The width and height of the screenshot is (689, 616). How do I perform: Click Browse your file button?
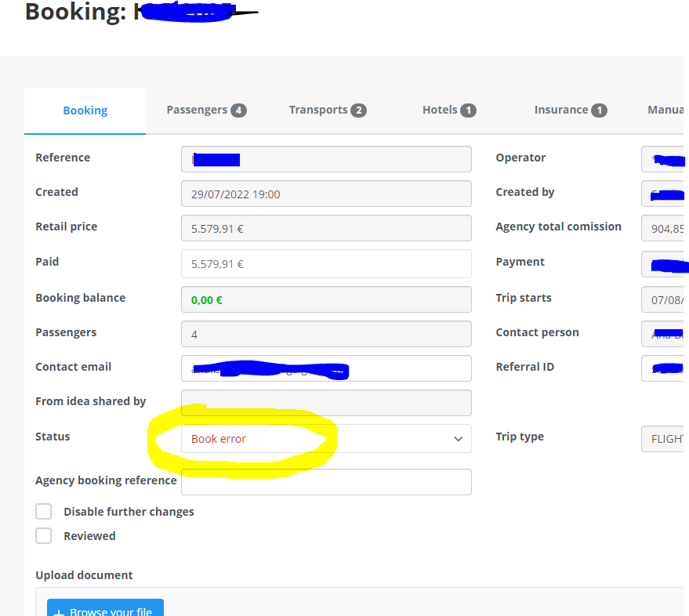105,609
